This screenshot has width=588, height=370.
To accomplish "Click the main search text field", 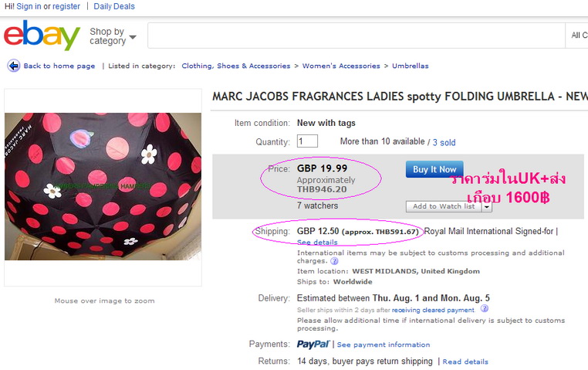I will pyautogui.click(x=356, y=36).
